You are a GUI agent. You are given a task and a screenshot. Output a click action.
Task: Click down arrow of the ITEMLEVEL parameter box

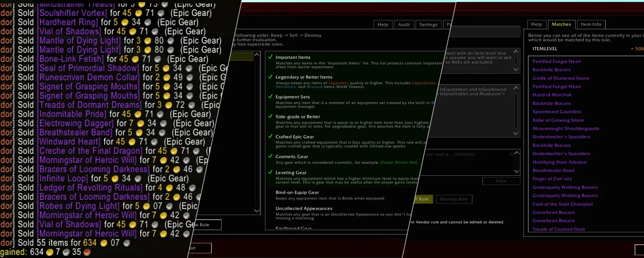pyautogui.click(x=517, y=172)
